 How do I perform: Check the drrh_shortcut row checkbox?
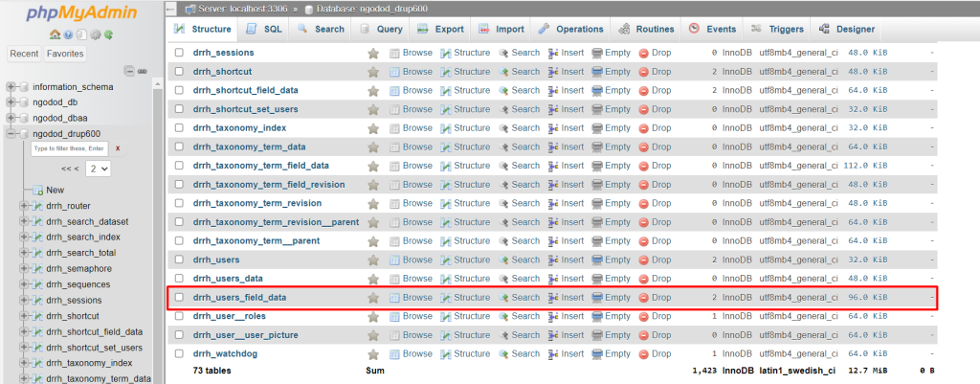click(179, 71)
